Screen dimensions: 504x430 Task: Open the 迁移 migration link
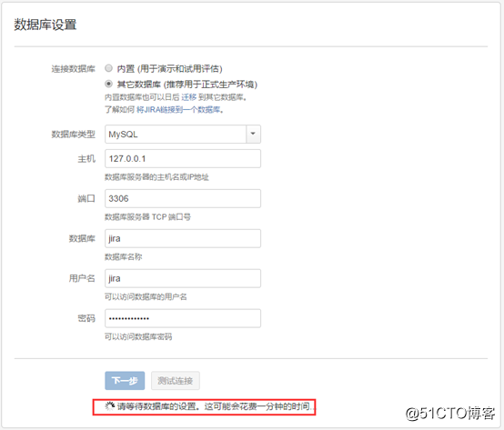tap(188, 97)
